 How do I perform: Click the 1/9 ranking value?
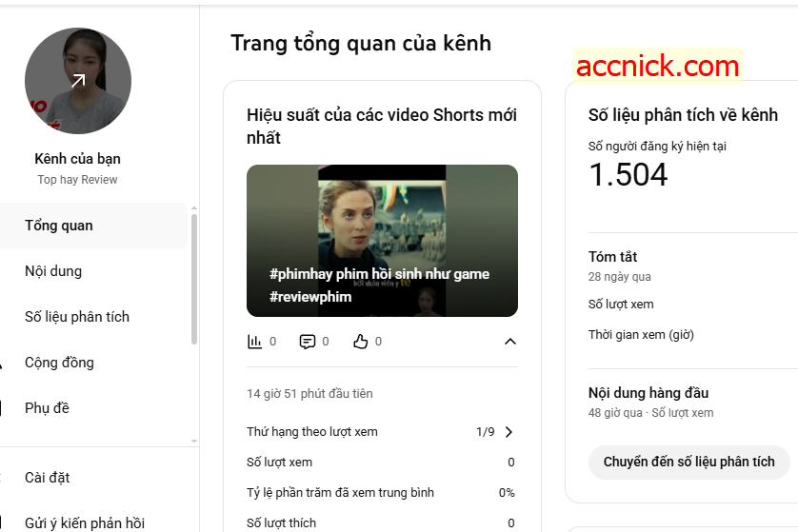[x=485, y=432]
